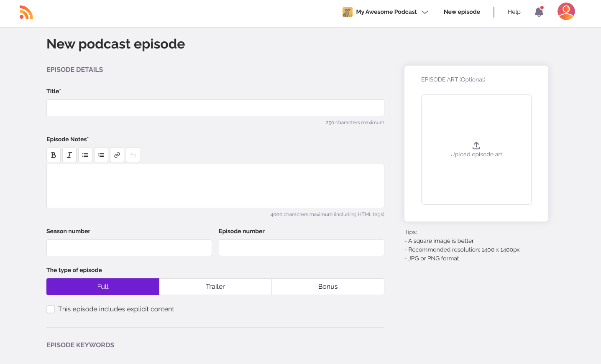Open the Help menu item
The width and height of the screenshot is (601, 364).
pyautogui.click(x=514, y=12)
